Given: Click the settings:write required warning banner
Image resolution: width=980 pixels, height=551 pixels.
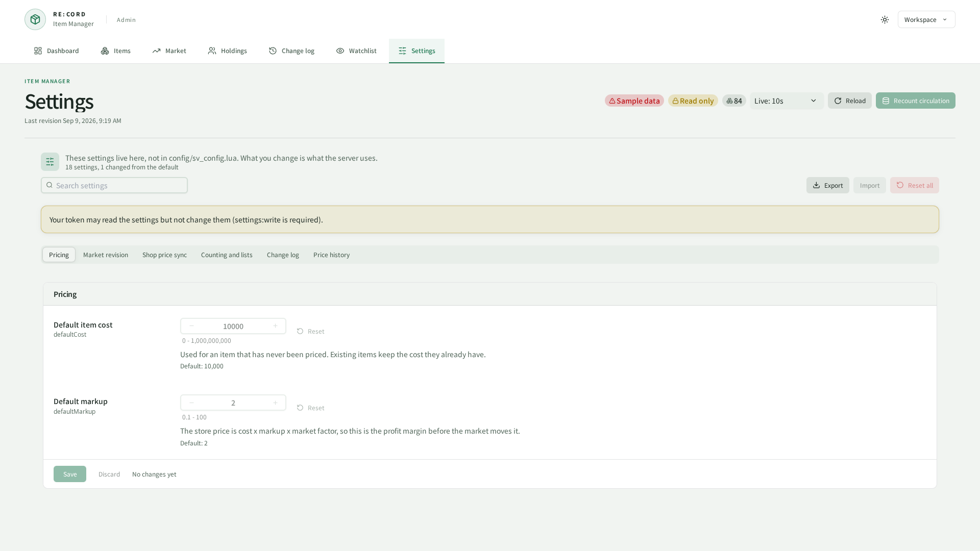Looking at the screenshot, I should (x=490, y=219).
